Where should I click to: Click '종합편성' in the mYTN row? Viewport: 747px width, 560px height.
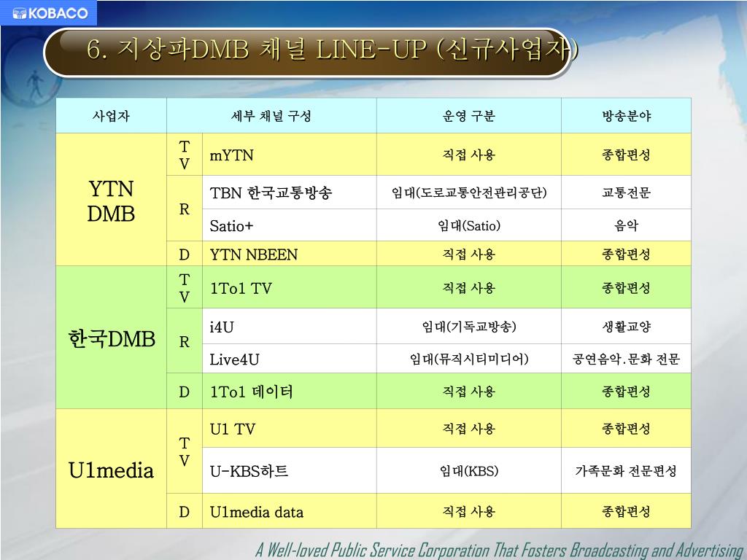pos(626,155)
